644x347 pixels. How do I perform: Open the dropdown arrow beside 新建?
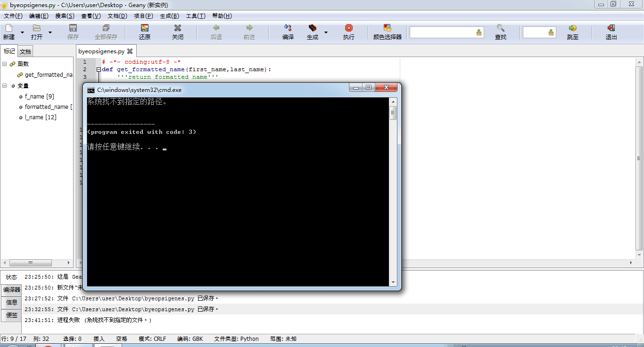tap(22, 33)
